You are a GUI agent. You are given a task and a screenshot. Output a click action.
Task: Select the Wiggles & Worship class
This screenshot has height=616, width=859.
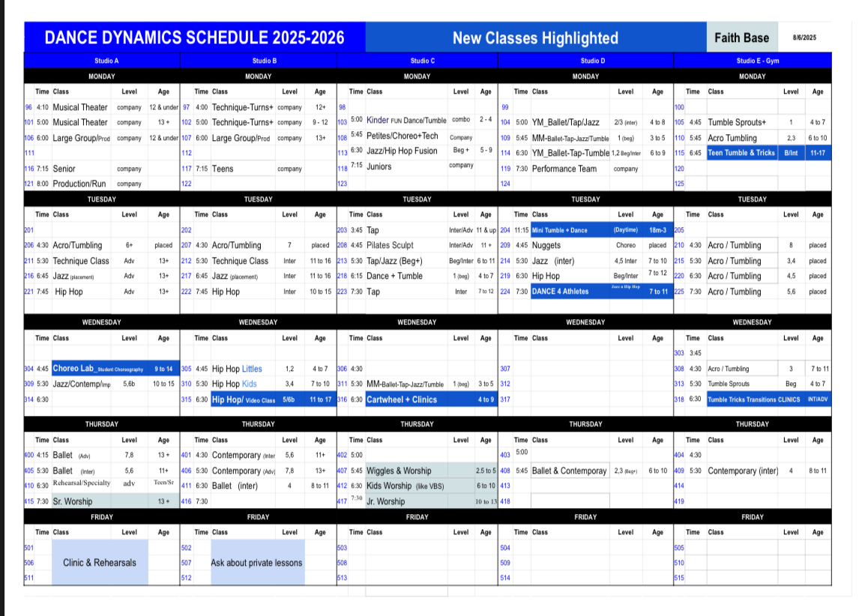click(399, 471)
